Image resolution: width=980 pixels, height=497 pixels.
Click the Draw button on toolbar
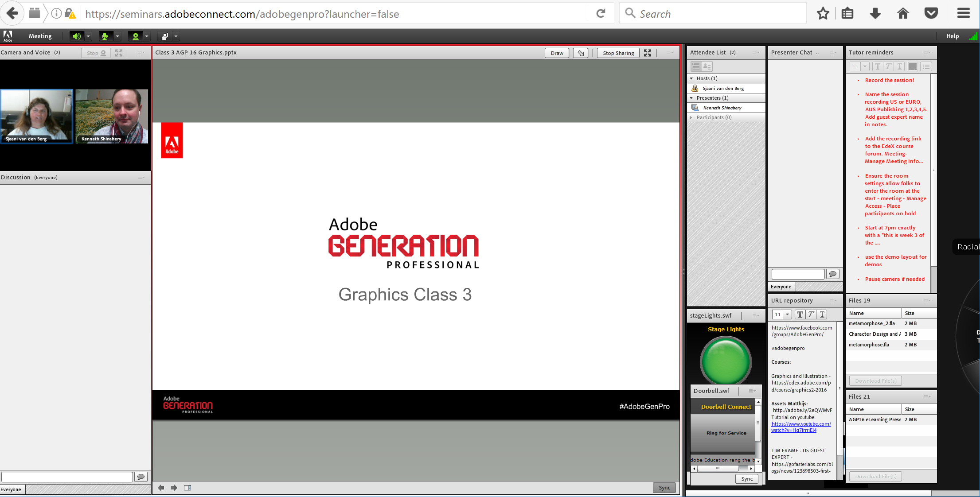(556, 53)
